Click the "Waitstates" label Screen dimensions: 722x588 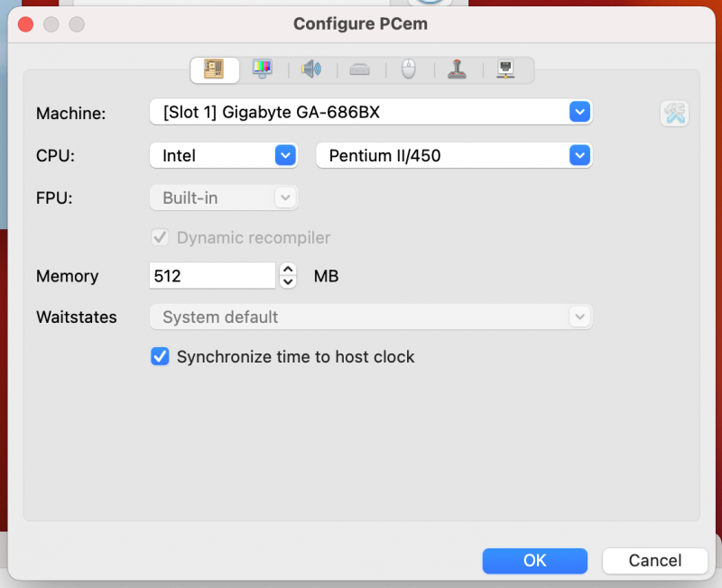pos(77,317)
